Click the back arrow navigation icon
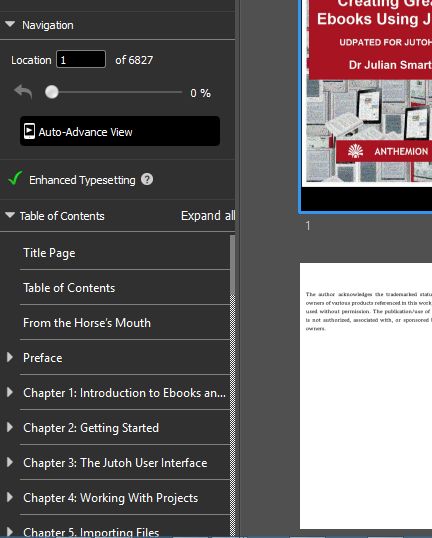 pos(23,92)
